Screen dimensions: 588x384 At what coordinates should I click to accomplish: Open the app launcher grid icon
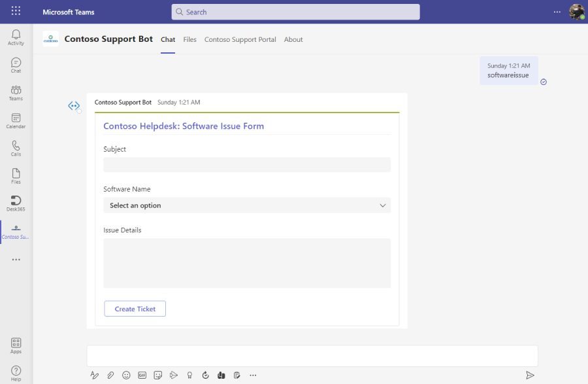16,11
